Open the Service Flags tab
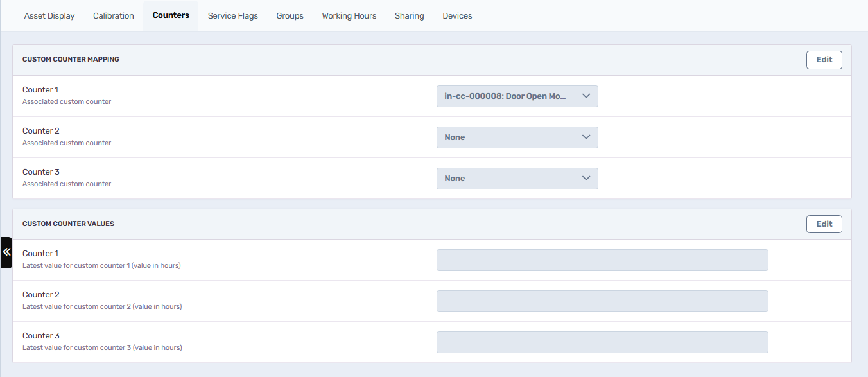 pos(233,16)
